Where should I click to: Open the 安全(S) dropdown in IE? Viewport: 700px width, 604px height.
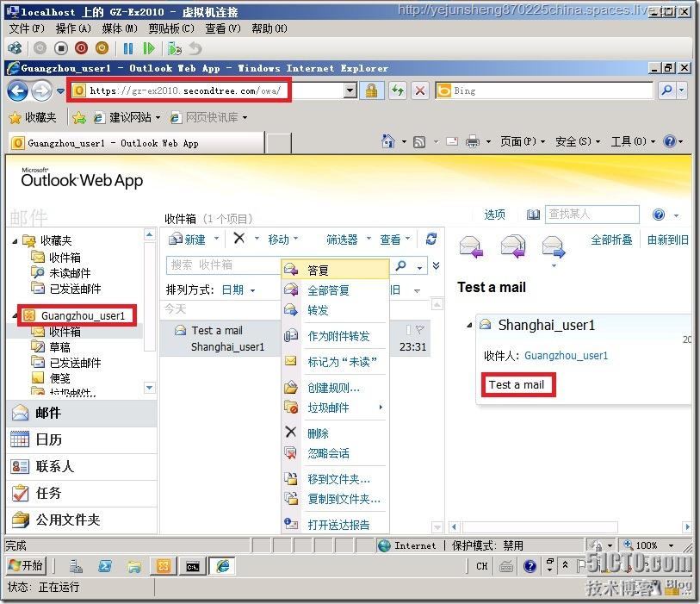578,141
